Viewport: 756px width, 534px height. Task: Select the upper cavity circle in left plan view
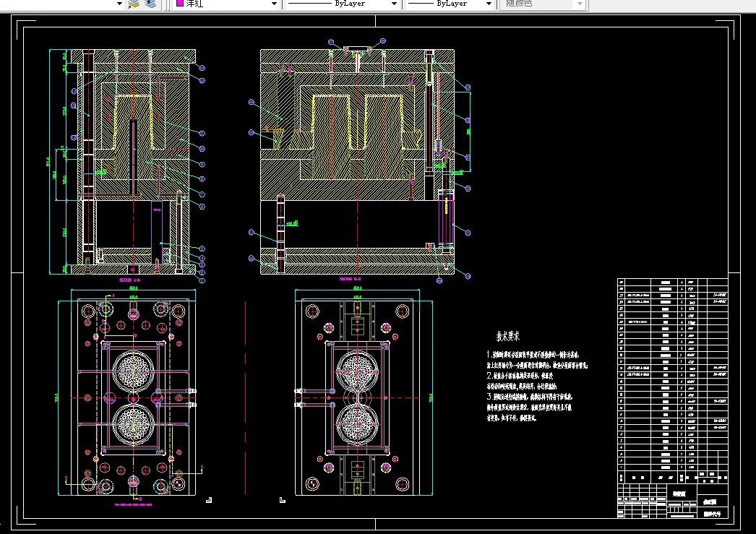(x=134, y=369)
